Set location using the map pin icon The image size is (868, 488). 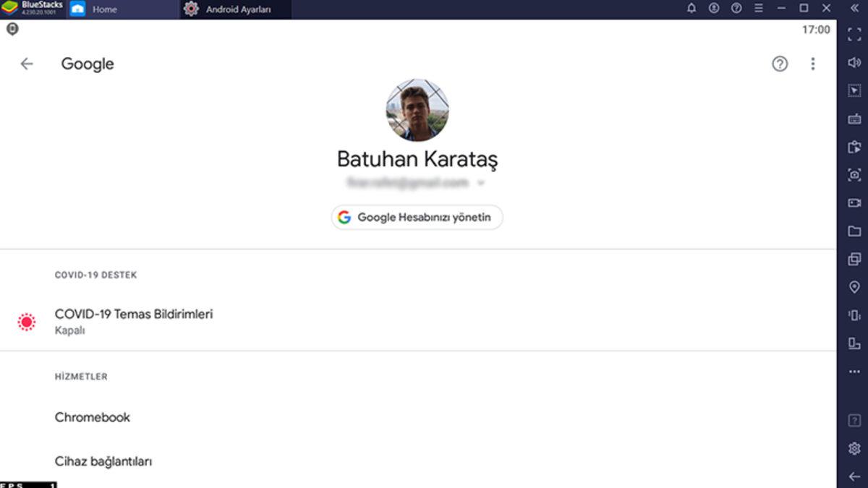point(854,288)
